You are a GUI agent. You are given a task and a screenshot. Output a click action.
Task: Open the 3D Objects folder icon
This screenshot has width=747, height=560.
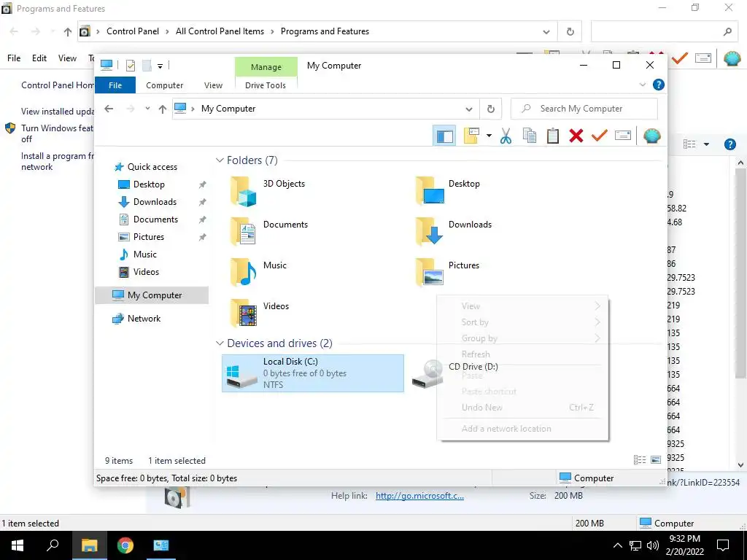tap(244, 191)
